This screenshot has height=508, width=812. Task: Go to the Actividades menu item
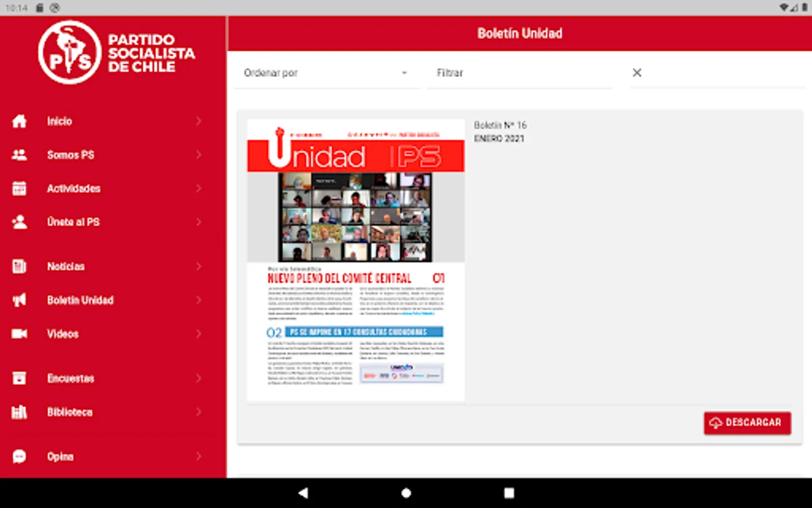tap(113, 189)
